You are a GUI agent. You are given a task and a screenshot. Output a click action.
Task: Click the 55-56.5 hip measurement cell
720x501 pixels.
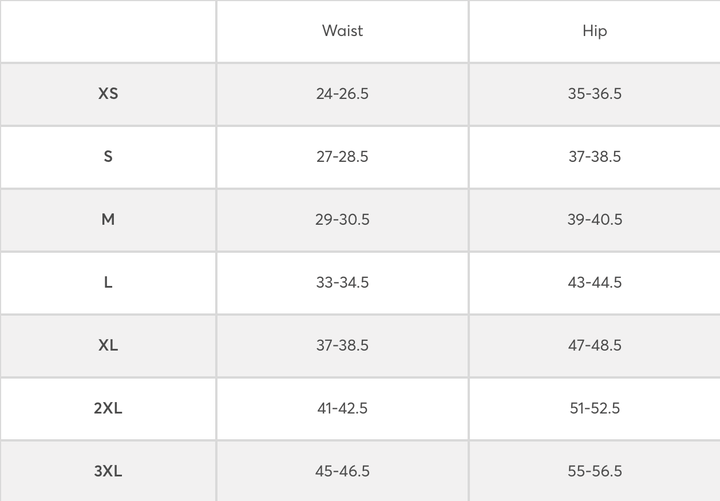tap(594, 471)
